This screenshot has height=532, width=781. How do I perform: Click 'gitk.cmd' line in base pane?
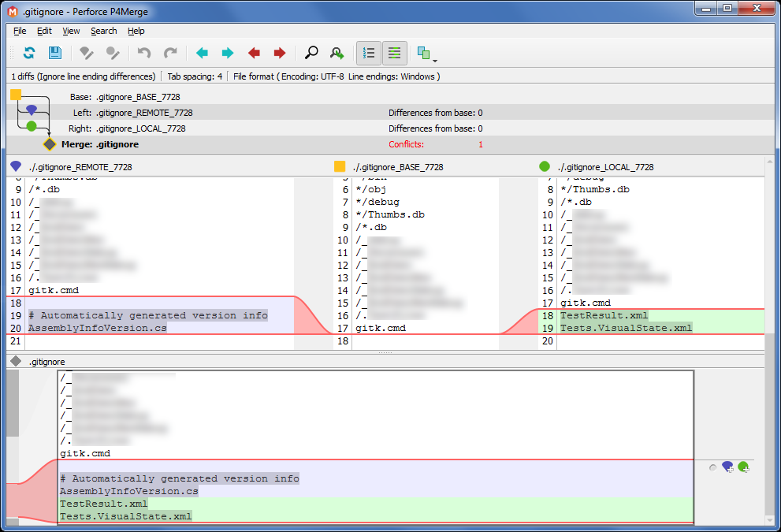click(x=381, y=328)
